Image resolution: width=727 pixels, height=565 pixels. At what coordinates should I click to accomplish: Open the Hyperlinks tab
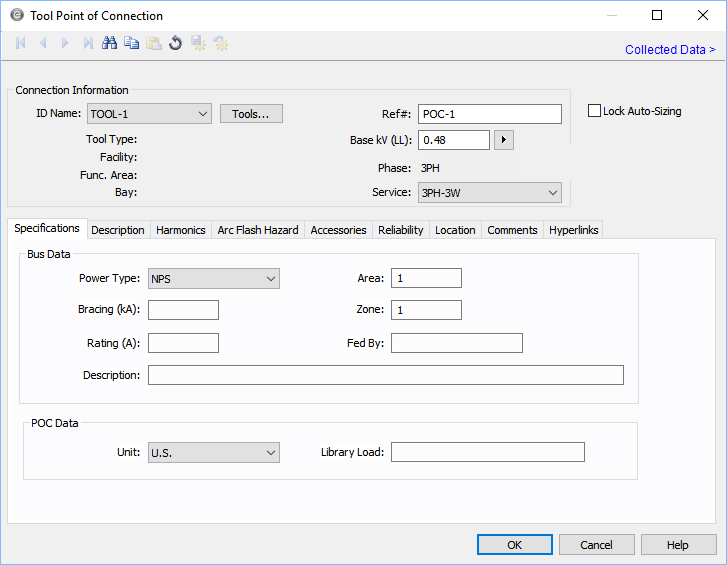pyautogui.click(x=574, y=230)
